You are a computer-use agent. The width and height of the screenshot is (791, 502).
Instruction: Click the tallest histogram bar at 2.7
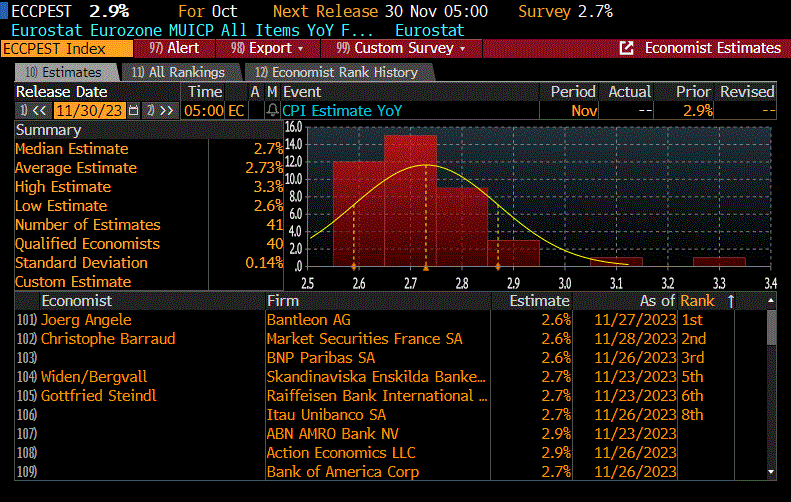coord(410,201)
